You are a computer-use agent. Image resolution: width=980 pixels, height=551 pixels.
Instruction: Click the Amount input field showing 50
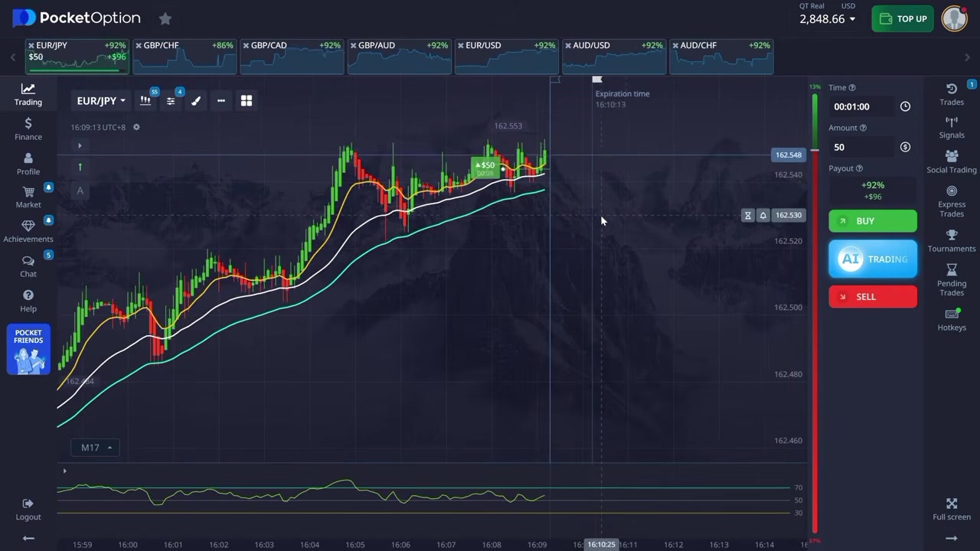[863, 147]
